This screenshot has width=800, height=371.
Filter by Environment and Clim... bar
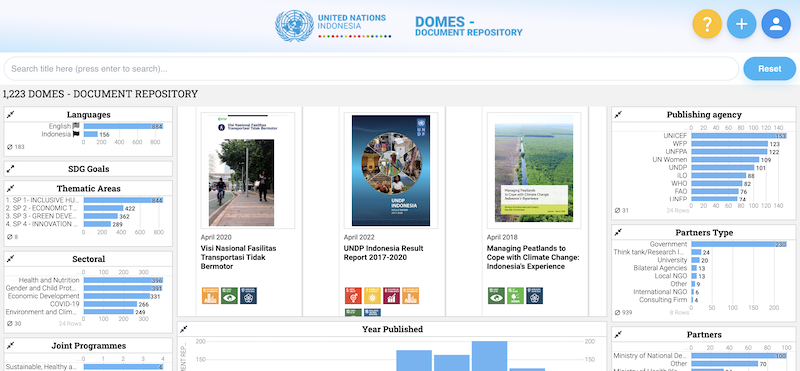pos(108,312)
